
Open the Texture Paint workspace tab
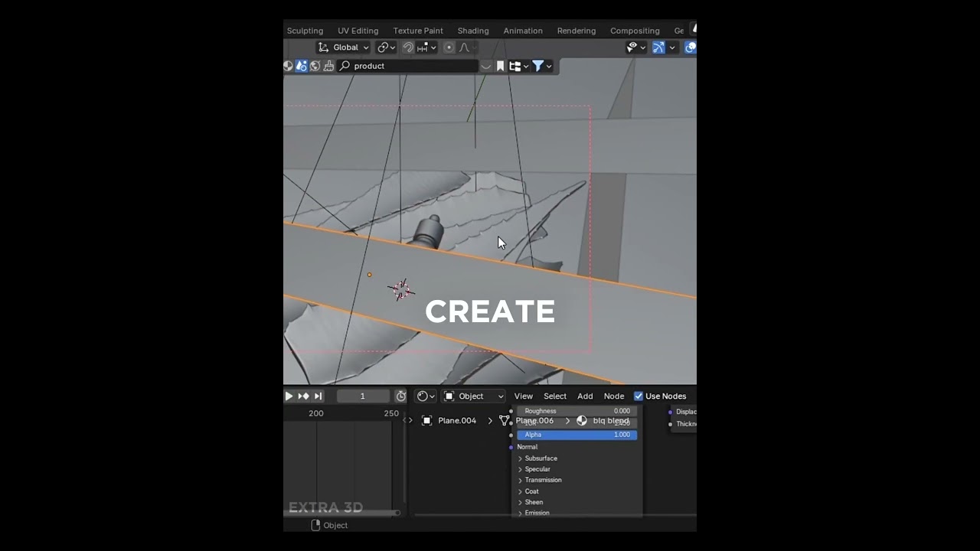[x=418, y=31]
